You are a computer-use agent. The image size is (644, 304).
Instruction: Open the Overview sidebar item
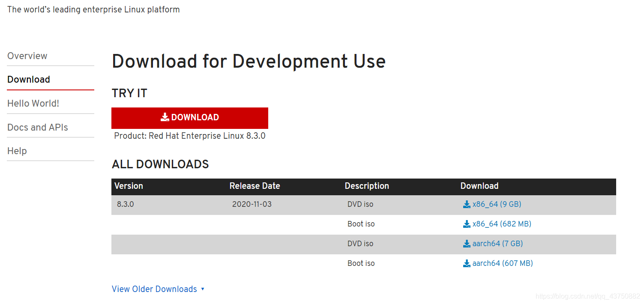click(x=27, y=56)
